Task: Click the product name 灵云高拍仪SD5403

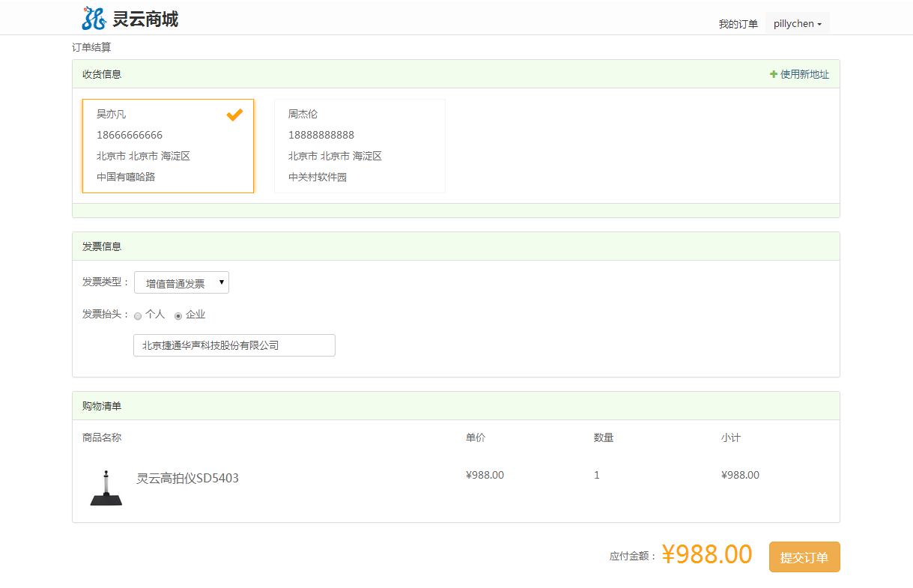Action: coord(186,478)
